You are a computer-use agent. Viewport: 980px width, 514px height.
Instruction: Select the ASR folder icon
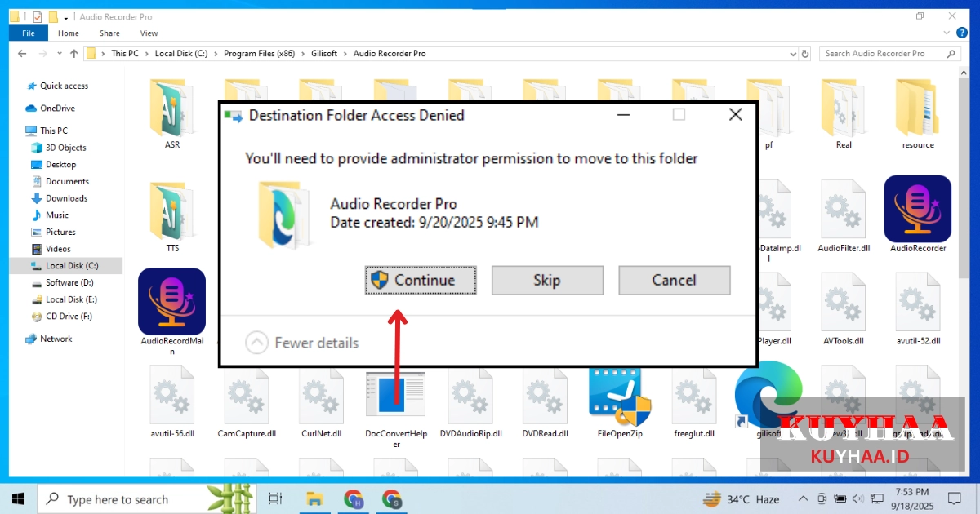(171, 109)
